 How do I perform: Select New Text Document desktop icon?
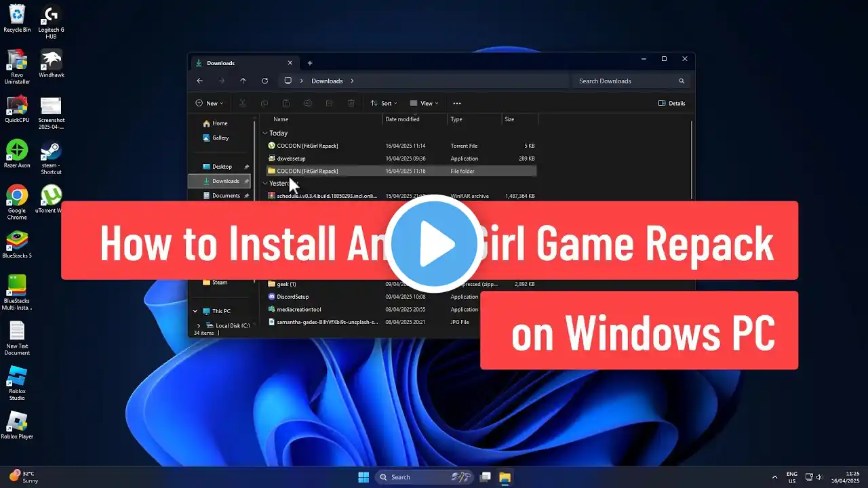17,338
